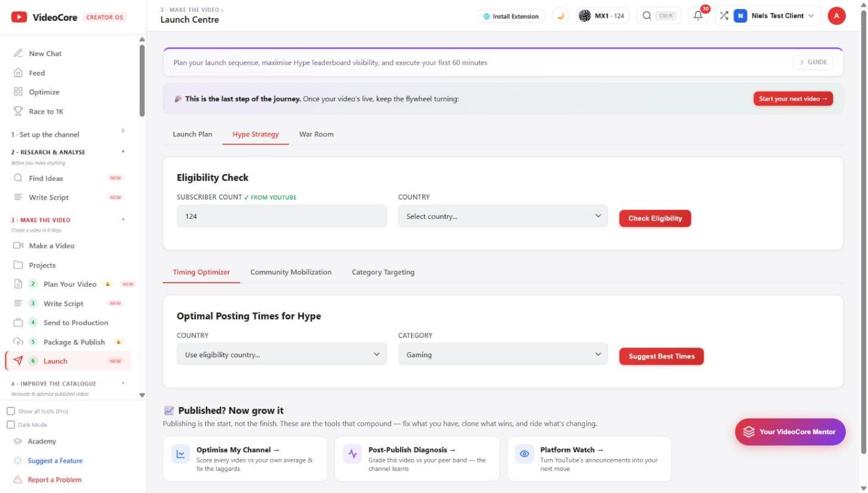Click the subscriber count field
The height and width of the screenshot is (493, 868).
pos(281,216)
